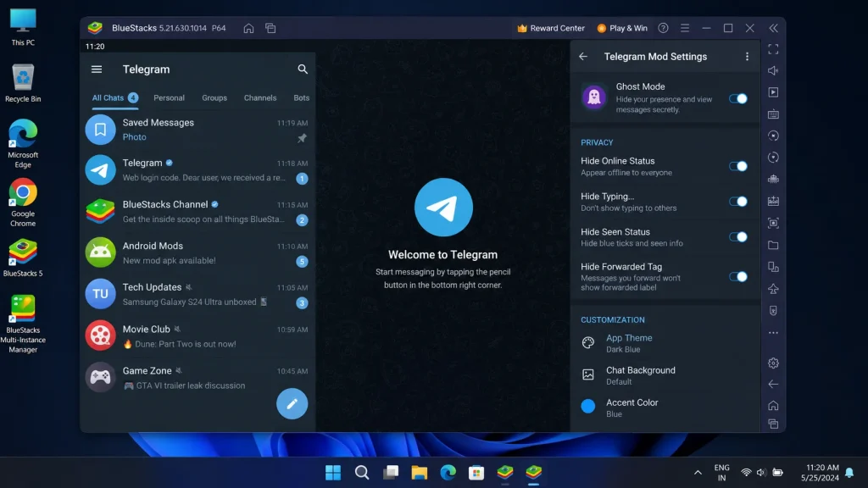Turn off Hide Seen Status switch
868x488 pixels.
(738, 237)
